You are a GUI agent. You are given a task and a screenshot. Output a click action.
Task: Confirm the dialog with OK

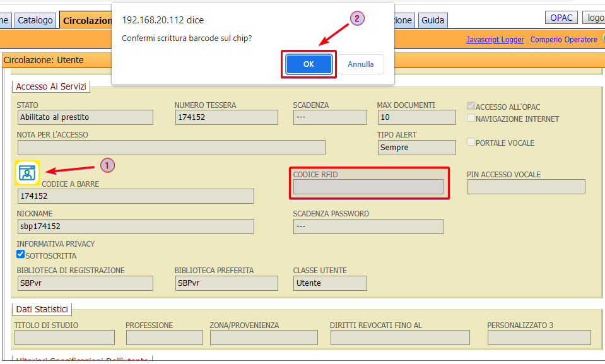coord(308,64)
